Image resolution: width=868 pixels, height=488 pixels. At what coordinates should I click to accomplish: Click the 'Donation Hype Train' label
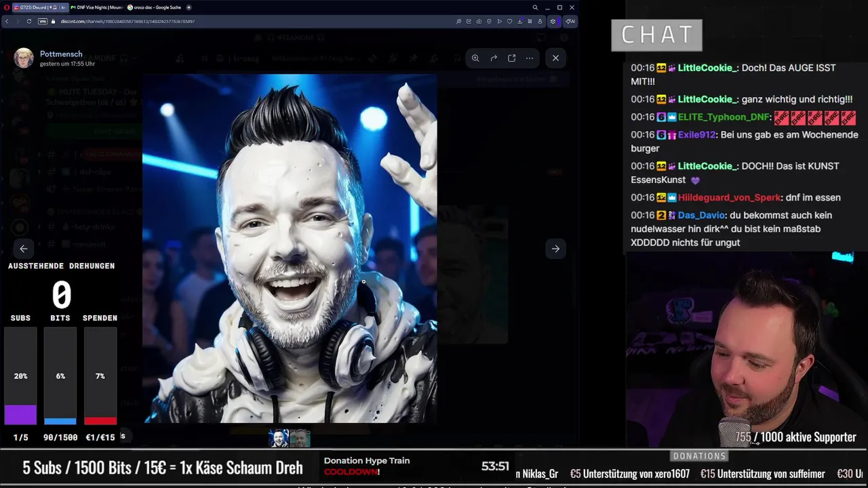pyautogui.click(x=367, y=461)
